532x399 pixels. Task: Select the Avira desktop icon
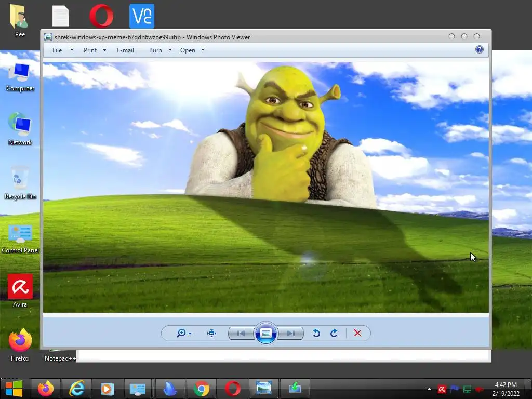click(20, 290)
